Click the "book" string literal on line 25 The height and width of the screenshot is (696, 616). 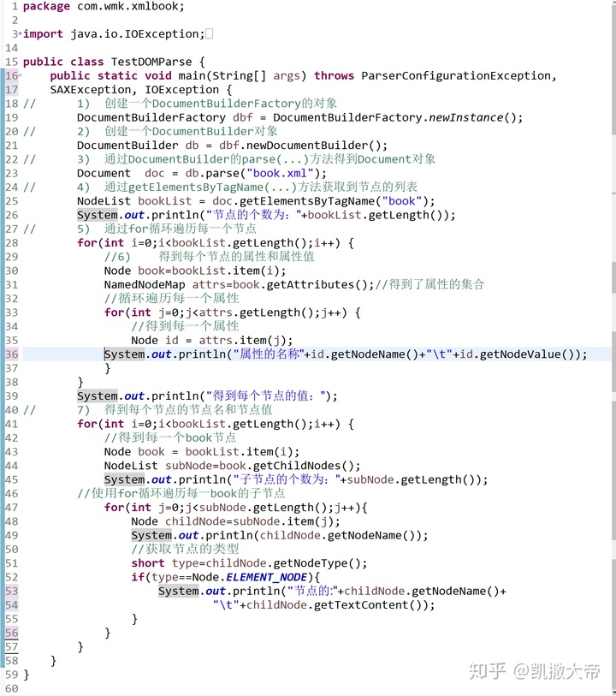point(402,201)
